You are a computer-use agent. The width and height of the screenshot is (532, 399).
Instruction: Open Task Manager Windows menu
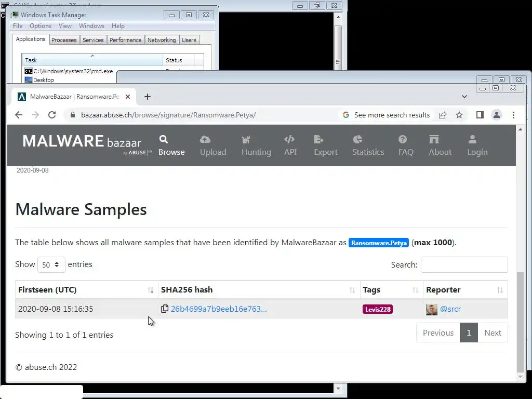91,26
